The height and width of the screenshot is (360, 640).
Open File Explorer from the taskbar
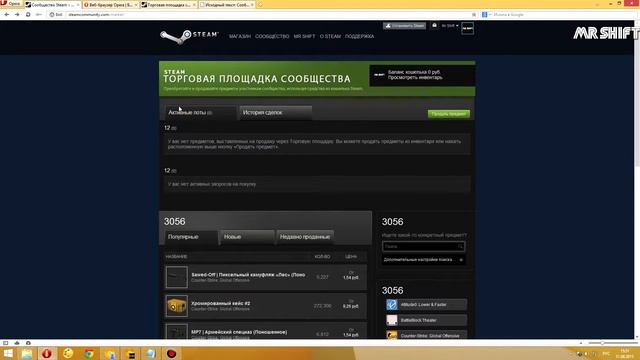(27, 353)
